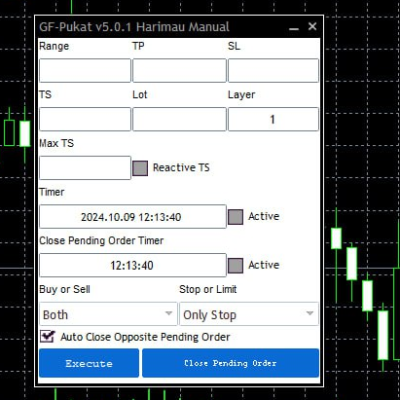Viewport: 400px width, 400px height.
Task: Open the Buy or Sell dropdown
Action: coord(108,314)
